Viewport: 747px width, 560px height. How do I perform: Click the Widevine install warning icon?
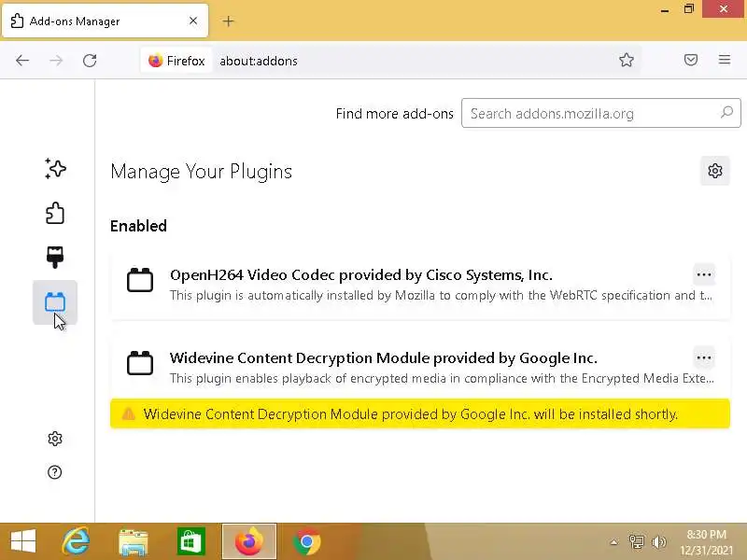(x=129, y=413)
